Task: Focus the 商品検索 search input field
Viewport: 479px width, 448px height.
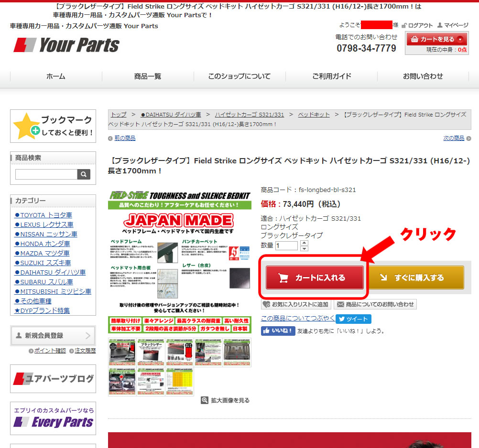Action: (46, 174)
